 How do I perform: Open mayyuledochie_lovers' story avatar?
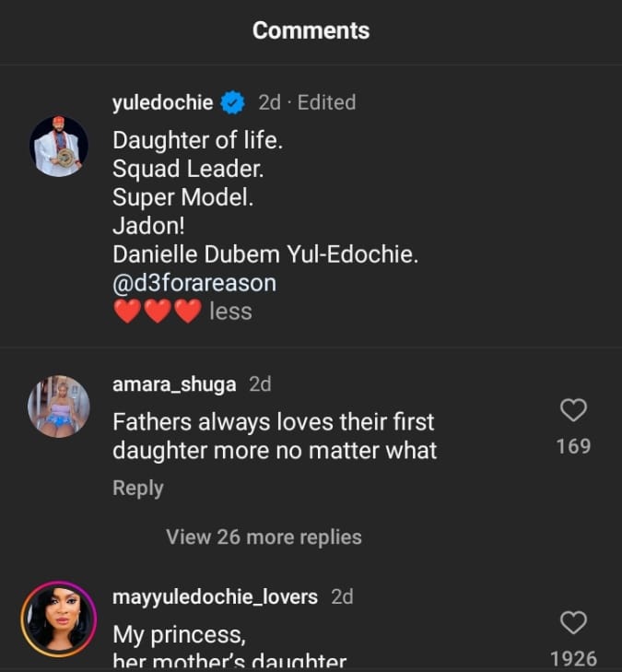click(59, 619)
